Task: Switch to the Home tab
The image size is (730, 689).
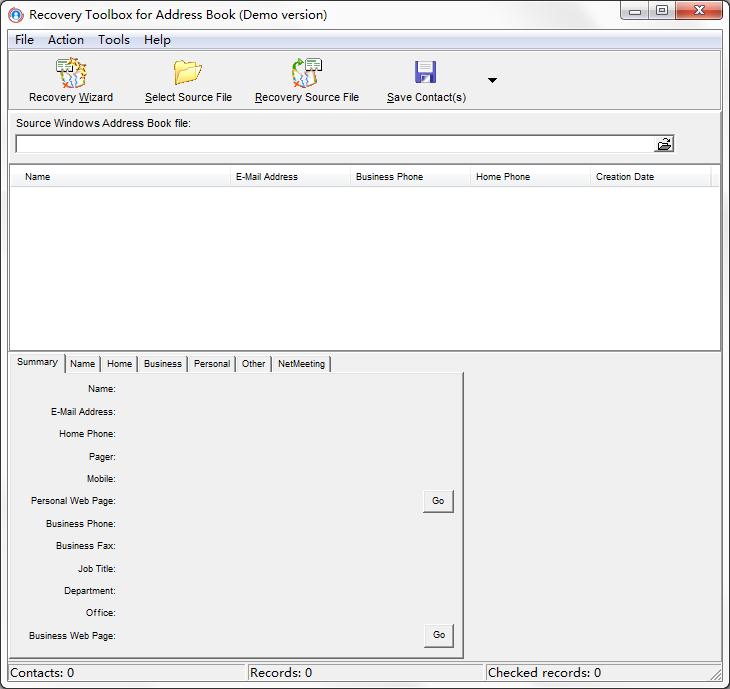Action: (x=119, y=364)
